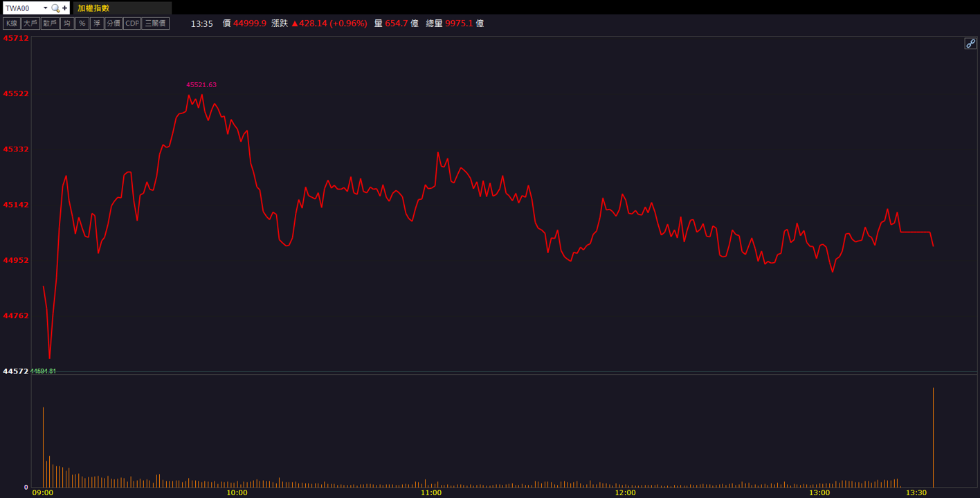The image size is (980, 498).
Task: Click the plus add-symbol icon
Action: (65, 8)
